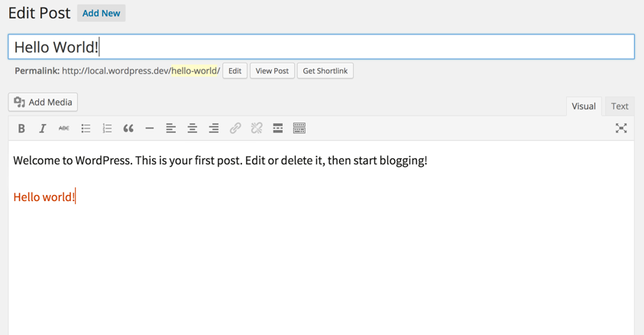
Task: Insert the Read More tag
Action: click(277, 128)
